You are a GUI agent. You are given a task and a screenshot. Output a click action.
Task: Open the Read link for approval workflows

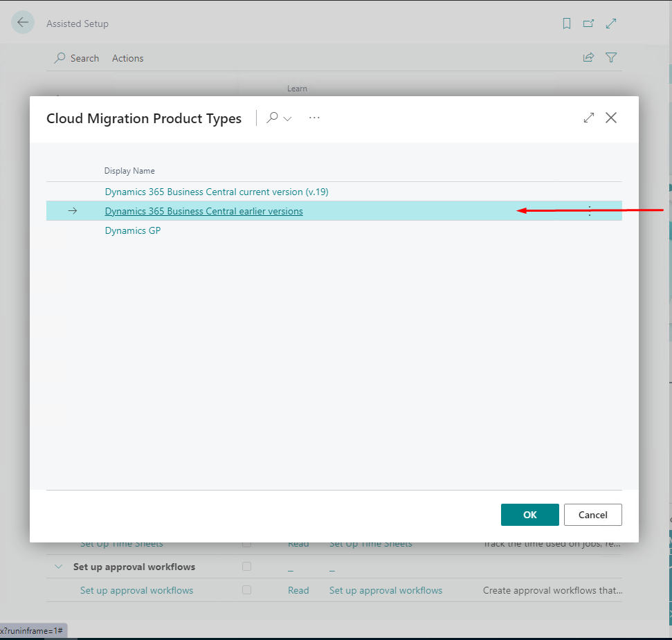(x=298, y=590)
